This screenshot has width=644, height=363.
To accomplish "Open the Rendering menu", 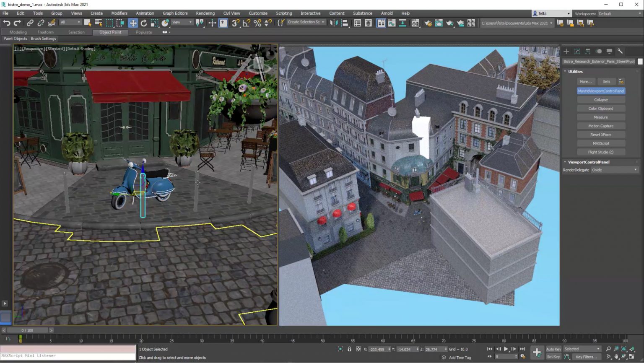I will 205,13.
